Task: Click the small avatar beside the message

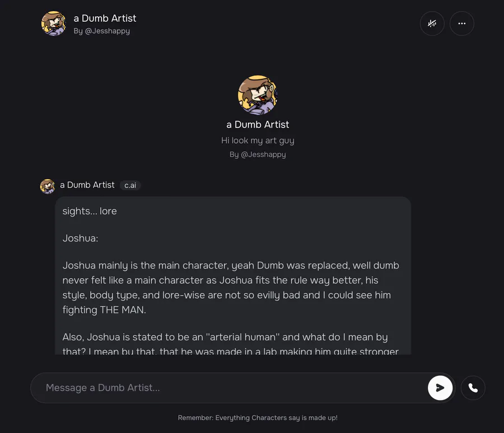Action: pyautogui.click(x=48, y=186)
